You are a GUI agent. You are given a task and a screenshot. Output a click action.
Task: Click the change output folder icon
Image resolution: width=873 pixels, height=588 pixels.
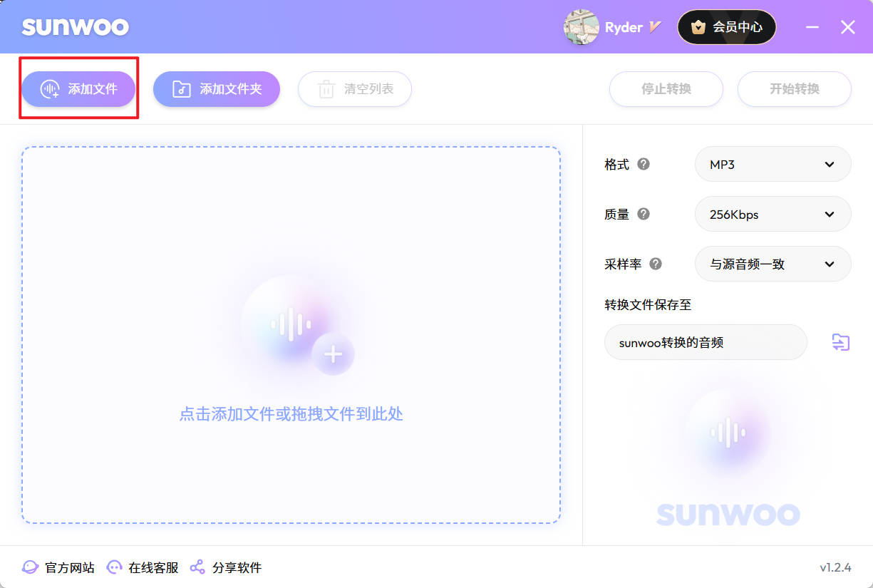pyautogui.click(x=841, y=342)
